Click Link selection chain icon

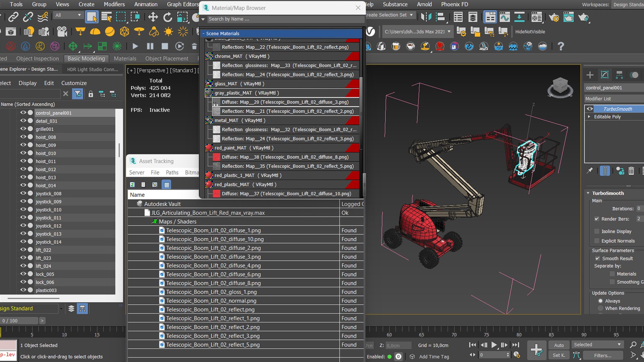[13, 17]
